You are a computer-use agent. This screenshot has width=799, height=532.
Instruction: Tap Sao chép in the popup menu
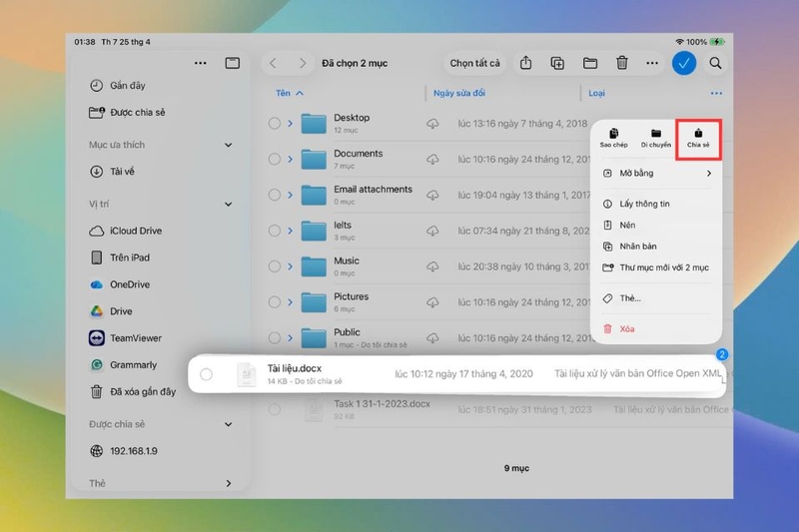pos(613,138)
